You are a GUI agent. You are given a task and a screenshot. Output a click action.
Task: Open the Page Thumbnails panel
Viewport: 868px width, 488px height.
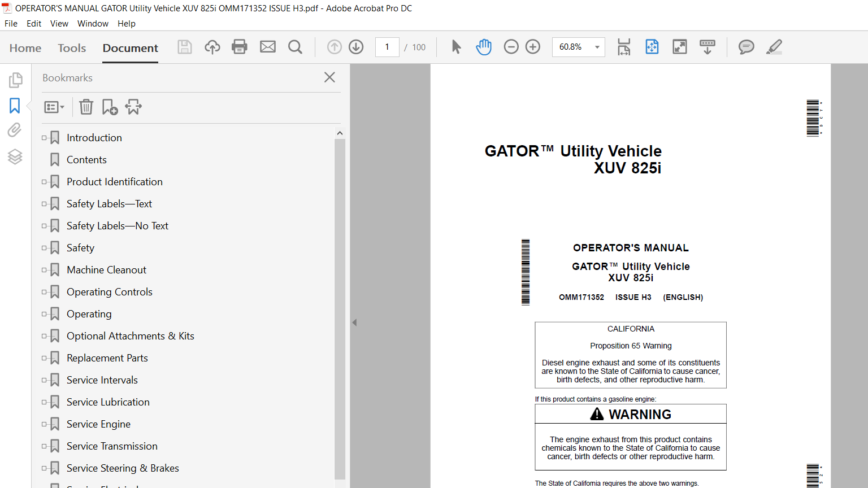pos(15,80)
